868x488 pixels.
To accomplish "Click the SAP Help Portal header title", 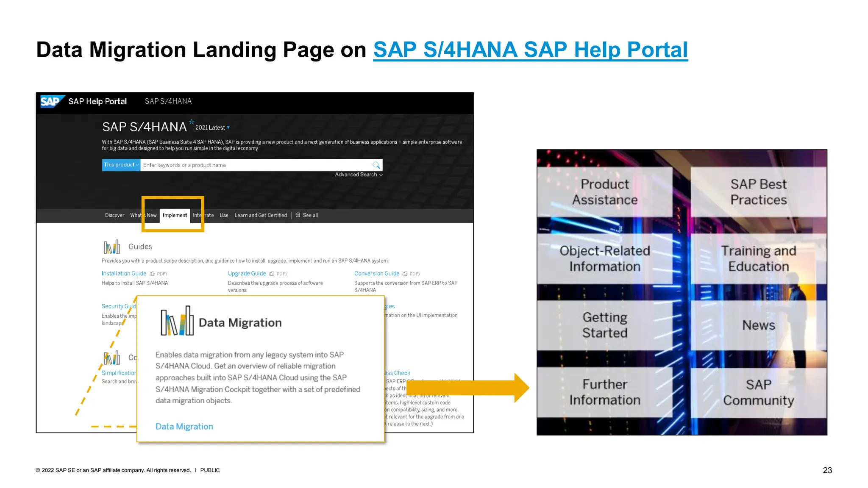I will (x=97, y=102).
